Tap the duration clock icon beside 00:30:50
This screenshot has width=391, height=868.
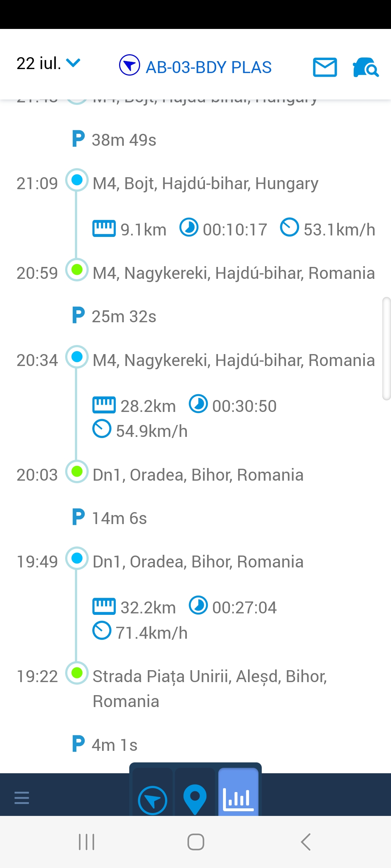click(198, 404)
